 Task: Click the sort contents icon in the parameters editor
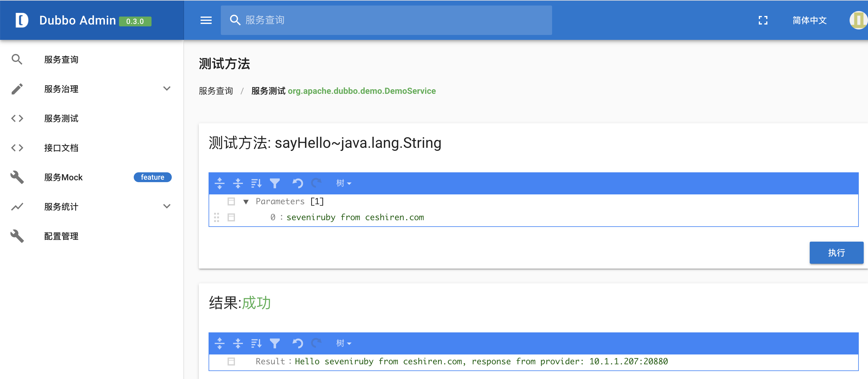coord(256,183)
